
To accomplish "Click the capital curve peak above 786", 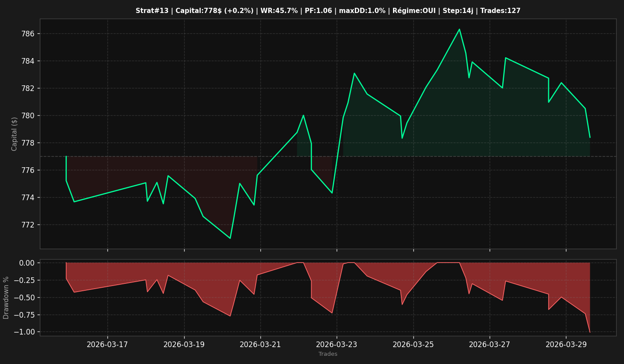I will 459,29.
